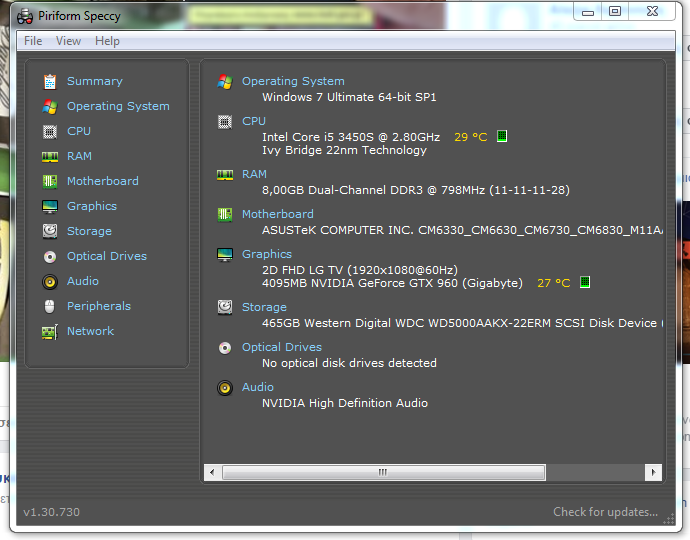Select Operating System in the sidebar

tap(118, 107)
